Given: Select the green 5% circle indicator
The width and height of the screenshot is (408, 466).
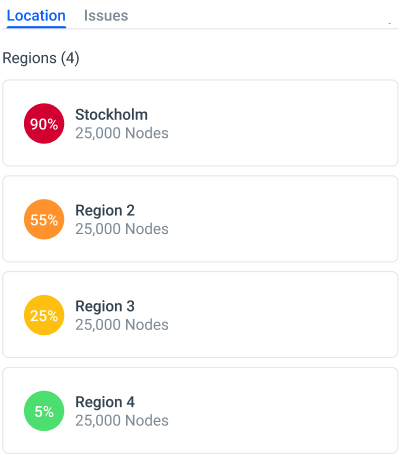Looking at the screenshot, I should click(44, 411).
